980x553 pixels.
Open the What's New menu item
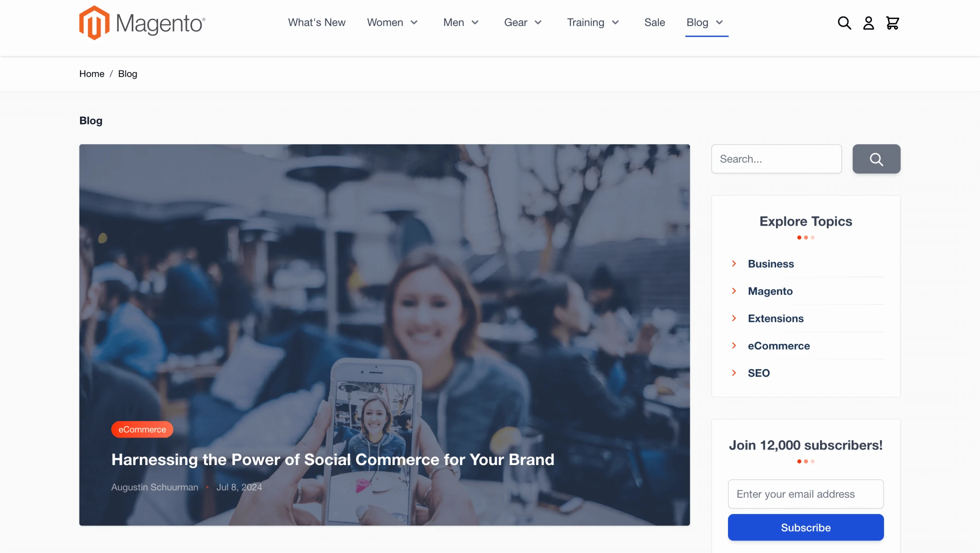coord(316,23)
